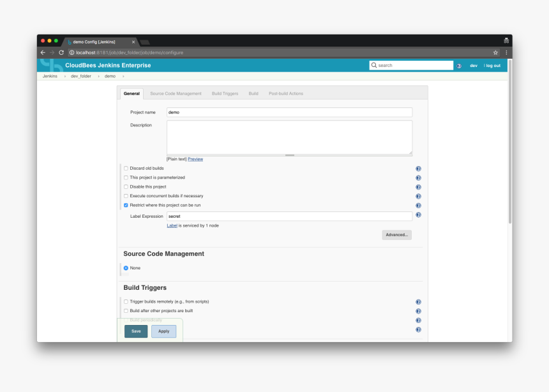Select the None source code radio button
This screenshot has height=392, width=549.
126,268
